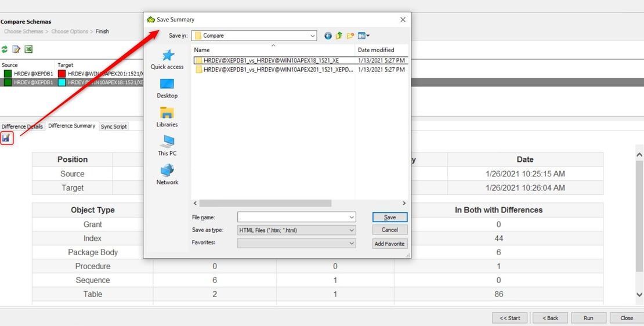The height and width of the screenshot is (326, 644).
Task: Click the Add Favorite button
Action: pyautogui.click(x=390, y=244)
